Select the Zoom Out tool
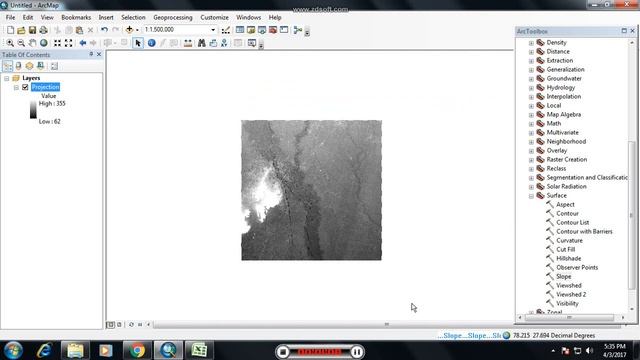The width and height of the screenshot is (640, 360). click(x=21, y=43)
